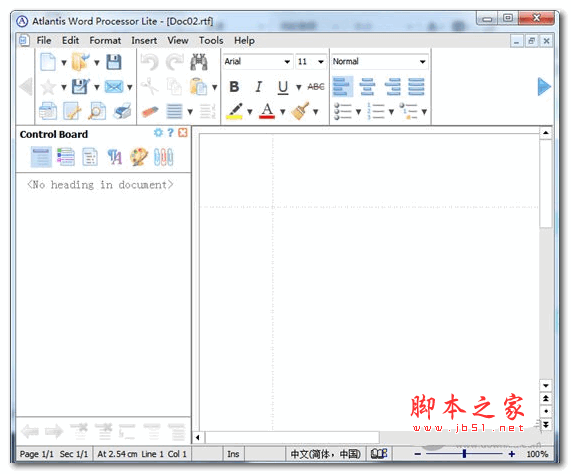Select the headings view icon in Control Board

pyautogui.click(x=41, y=157)
